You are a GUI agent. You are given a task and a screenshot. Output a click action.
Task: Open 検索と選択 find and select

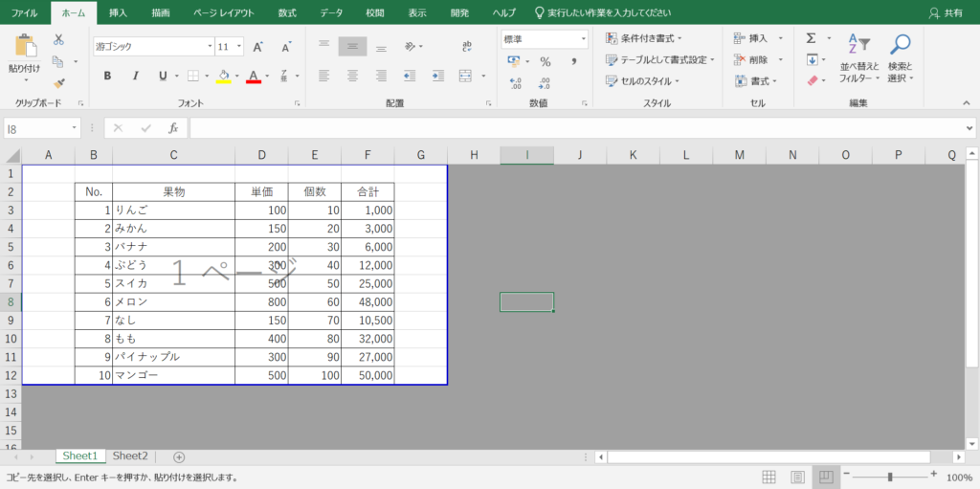tap(901, 58)
